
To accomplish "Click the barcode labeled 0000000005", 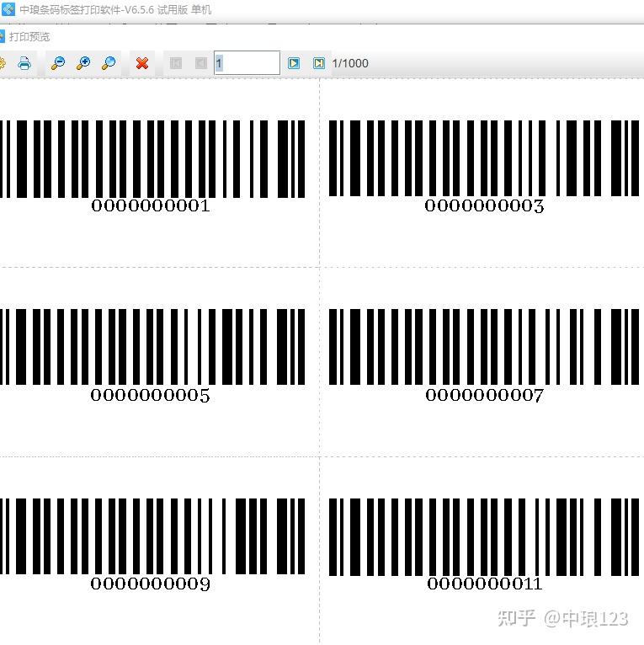I will coord(152,347).
